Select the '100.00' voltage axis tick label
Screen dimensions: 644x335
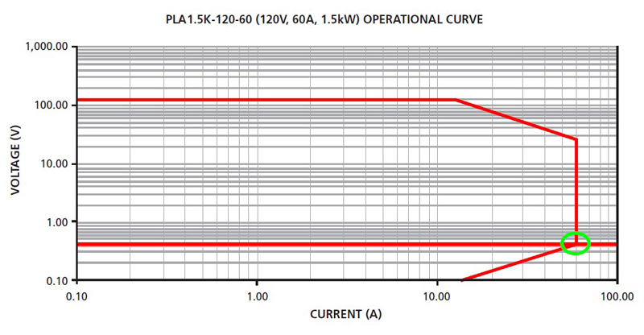click(51, 105)
